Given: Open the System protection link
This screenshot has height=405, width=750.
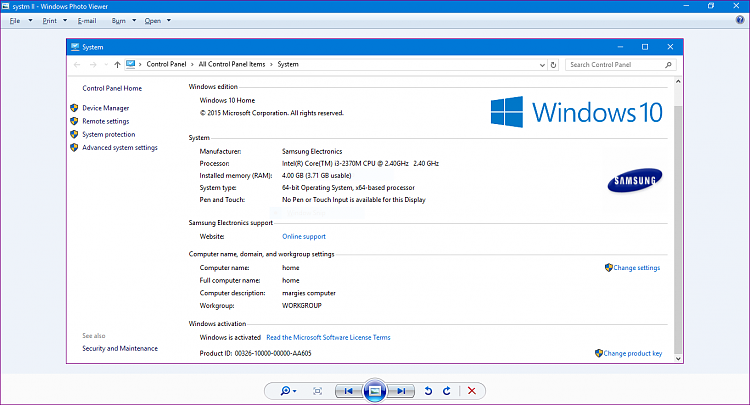Looking at the screenshot, I should click(x=109, y=135).
